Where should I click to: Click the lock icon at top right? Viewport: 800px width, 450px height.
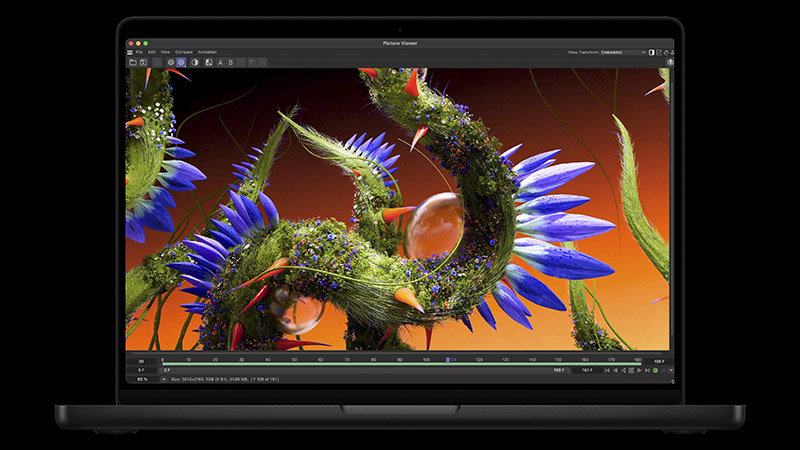pyautogui.click(x=666, y=52)
